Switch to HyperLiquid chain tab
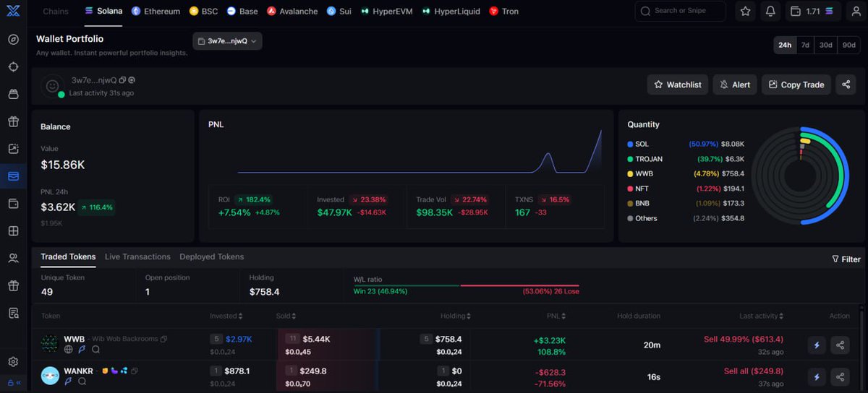 tap(451, 12)
